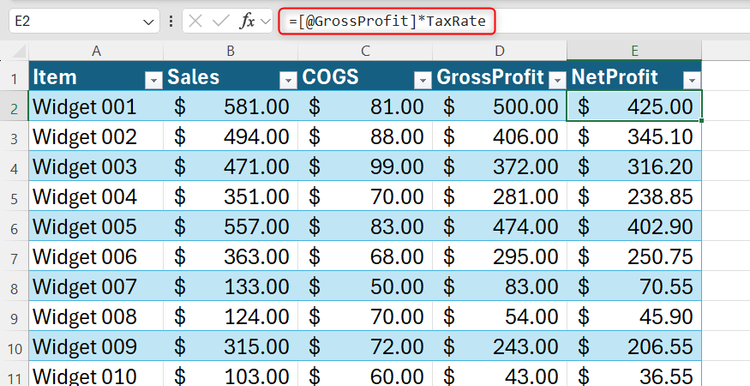Select the Widget 010 cell

tap(96, 375)
